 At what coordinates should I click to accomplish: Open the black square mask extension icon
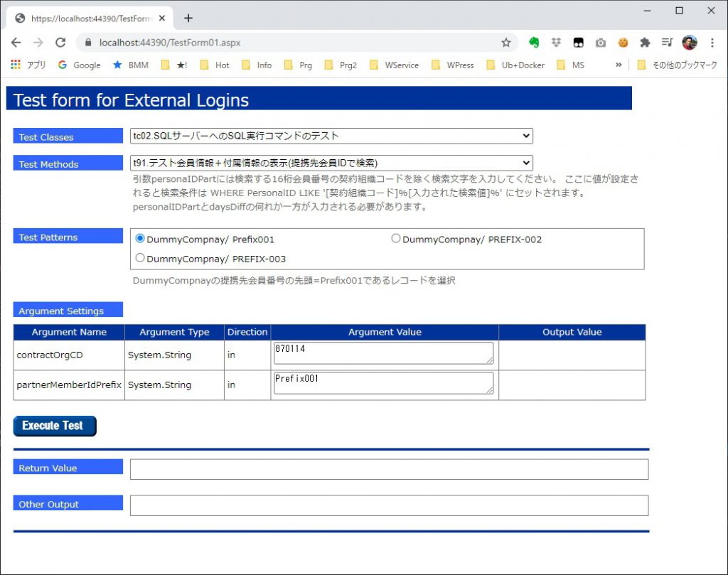(579, 43)
